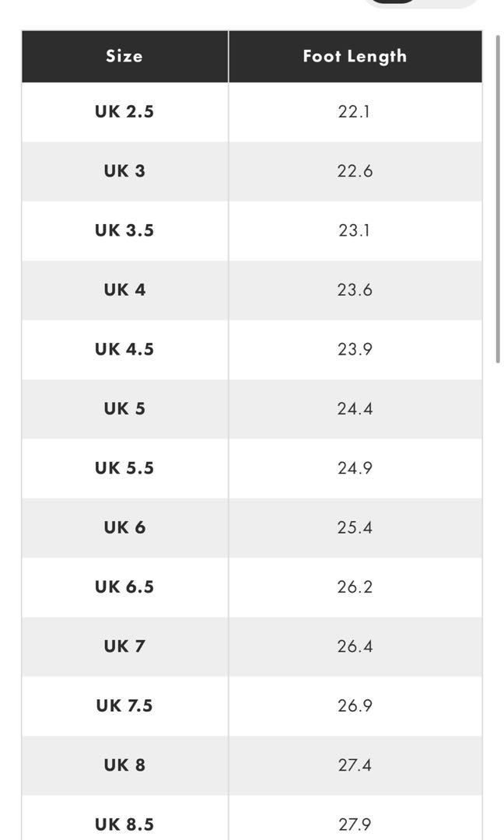Screen dimensions: 504x840
Task: Select the UK 2.5 size row
Action: (124, 111)
